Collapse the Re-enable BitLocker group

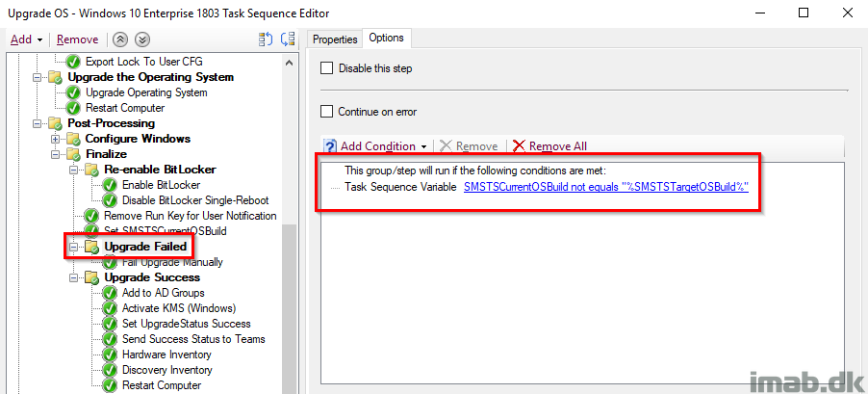(x=74, y=169)
